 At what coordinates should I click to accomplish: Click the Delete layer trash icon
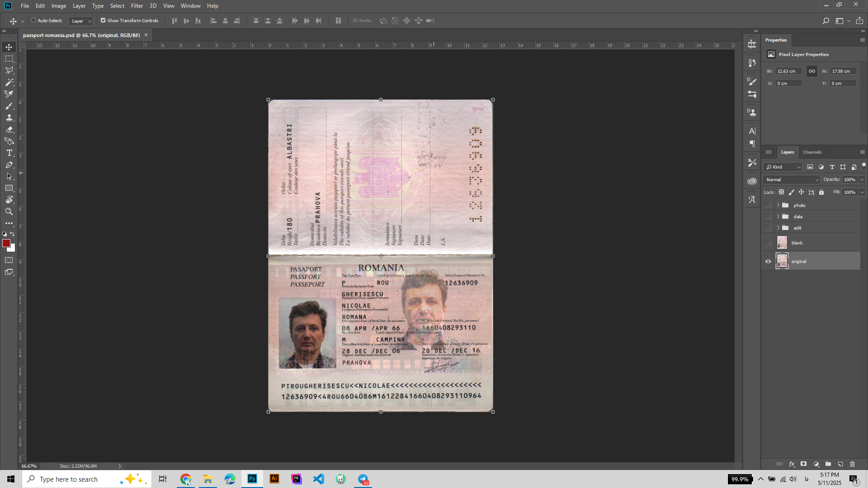[852, 464]
